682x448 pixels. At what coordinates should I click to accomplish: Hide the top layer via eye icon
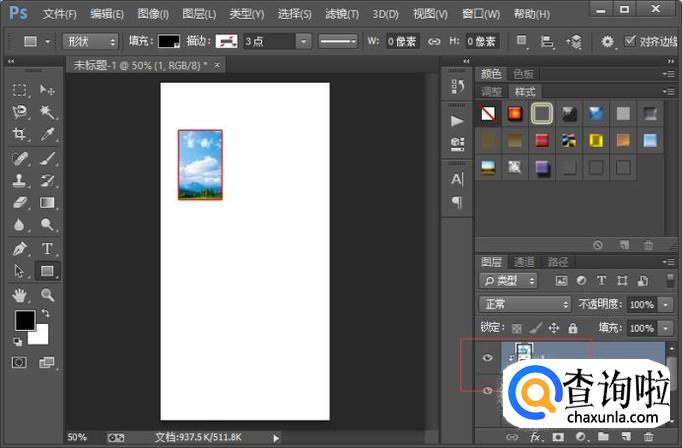(x=489, y=357)
